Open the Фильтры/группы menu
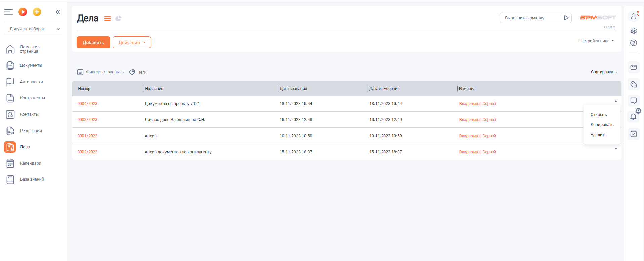This screenshot has height=261, width=644. (101, 72)
